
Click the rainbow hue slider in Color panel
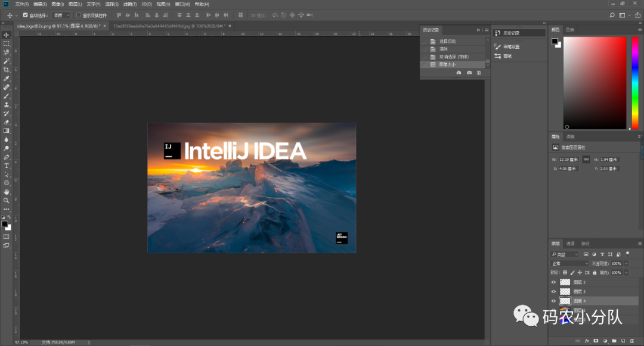click(x=635, y=83)
